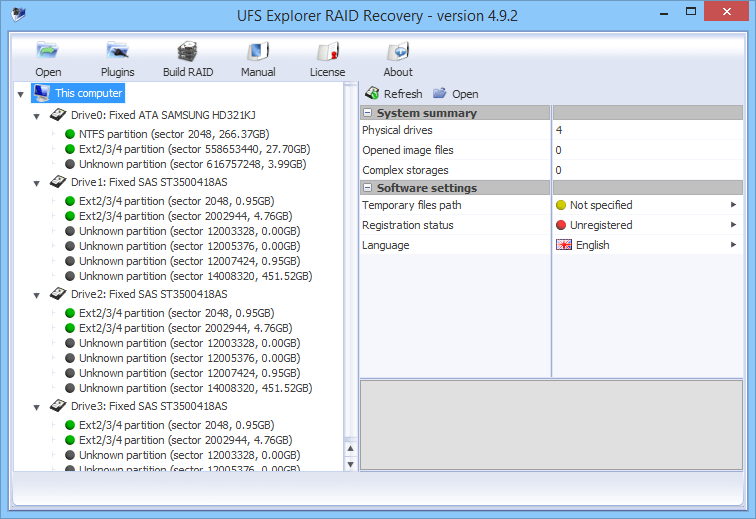Click the Refresh icon in right panel
The height and width of the screenshot is (519, 756).
[372, 93]
